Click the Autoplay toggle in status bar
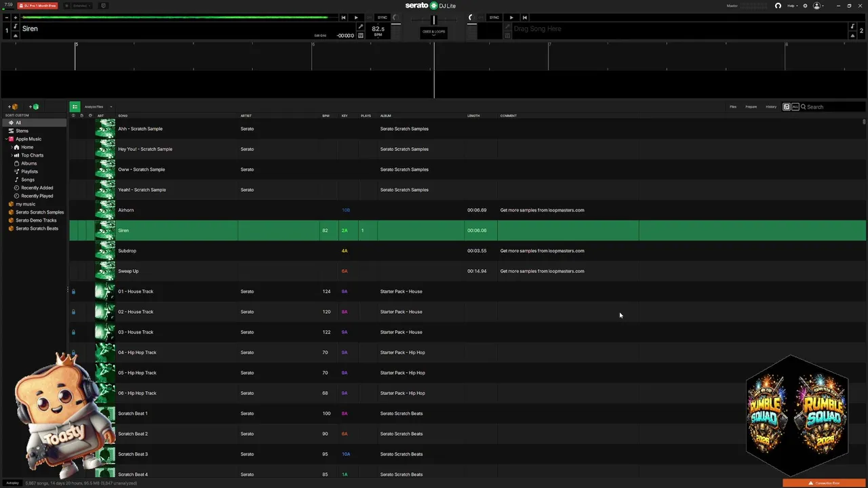Image resolution: width=868 pixels, height=488 pixels. coord(12,483)
